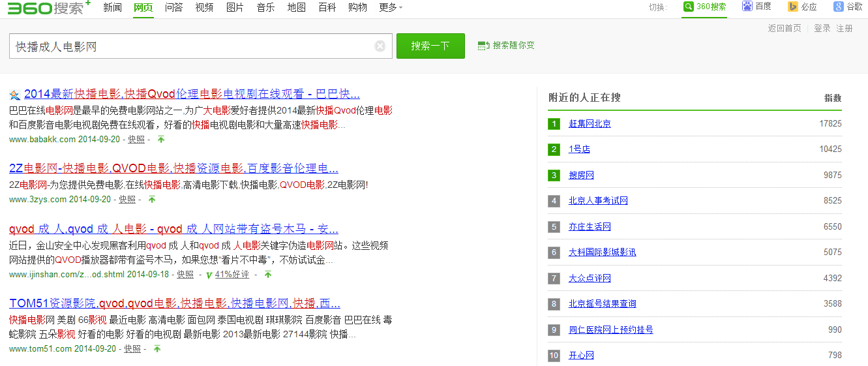Open the 2Z电影网 result title
Screen dimensions: 868x366
pos(173,168)
